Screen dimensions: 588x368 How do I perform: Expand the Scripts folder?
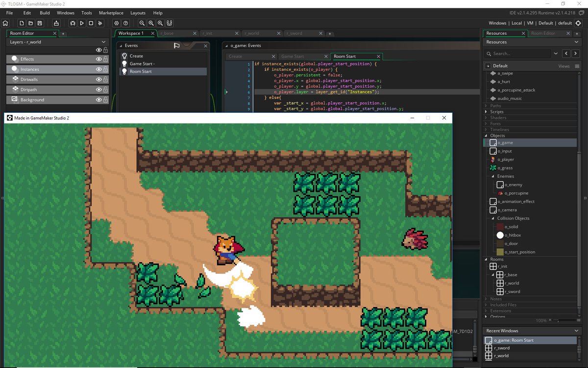coord(486,112)
